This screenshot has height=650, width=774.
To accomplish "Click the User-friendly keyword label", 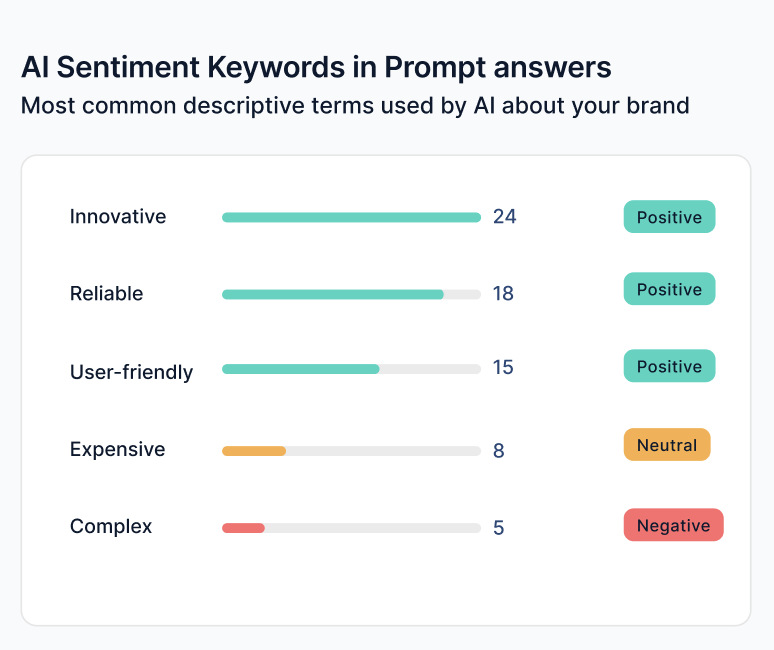I will click(x=131, y=372).
